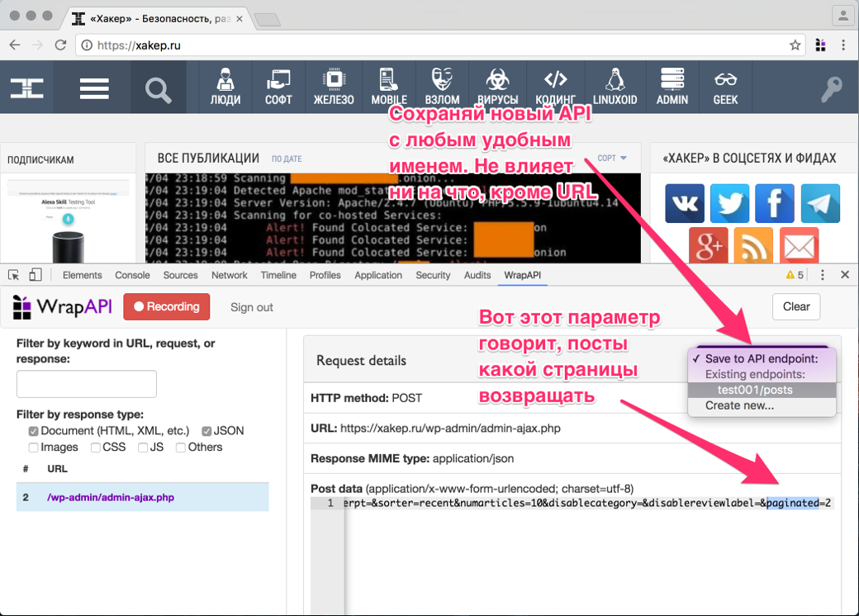Click the site search magnifier icon

point(158,88)
